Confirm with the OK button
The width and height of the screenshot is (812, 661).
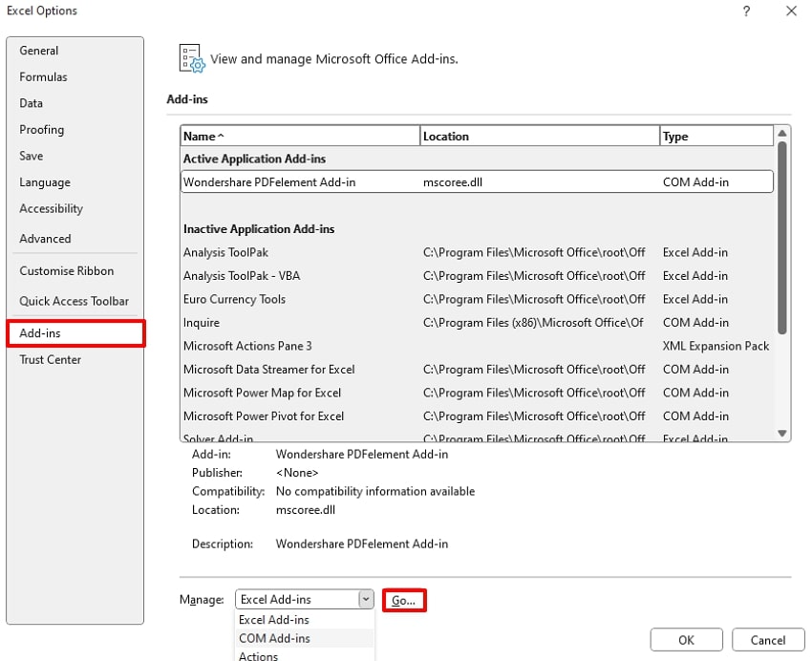pos(686,640)
